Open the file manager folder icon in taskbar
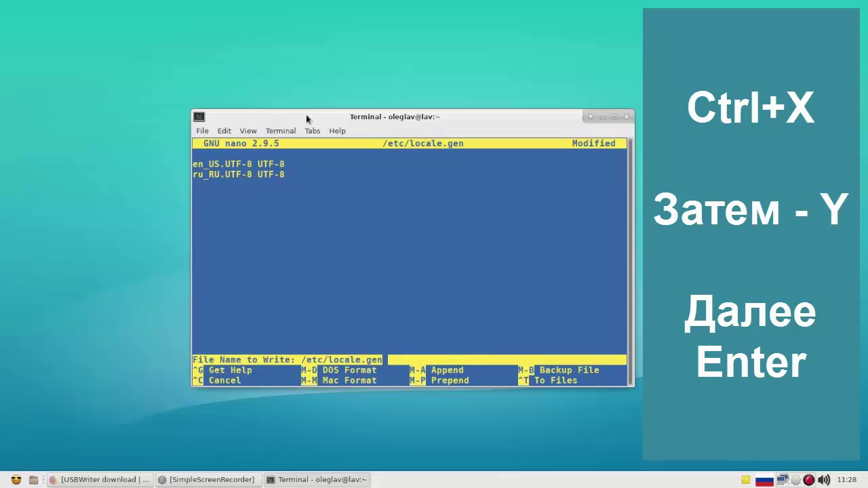The image size is (868, 488). tap(33, 479)
